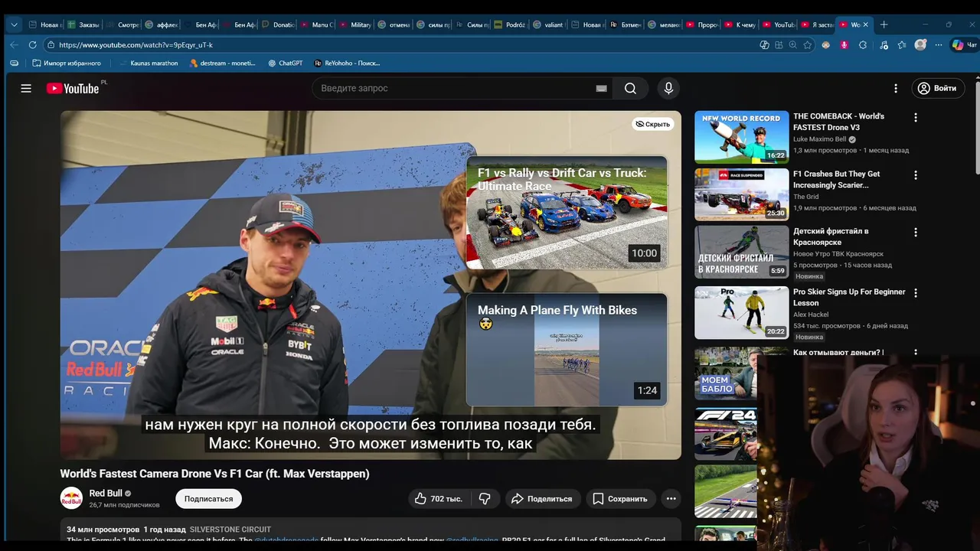The height and width of the screenshot is (551, 980).
Task: Like the video (702 тыс.)
Action: (x=439, y=499)
